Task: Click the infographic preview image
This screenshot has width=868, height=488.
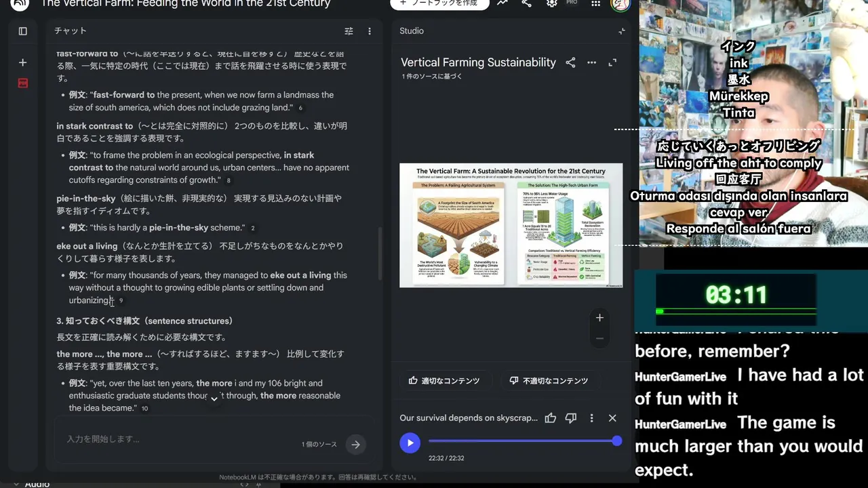Action: click(x=511, y=225)
